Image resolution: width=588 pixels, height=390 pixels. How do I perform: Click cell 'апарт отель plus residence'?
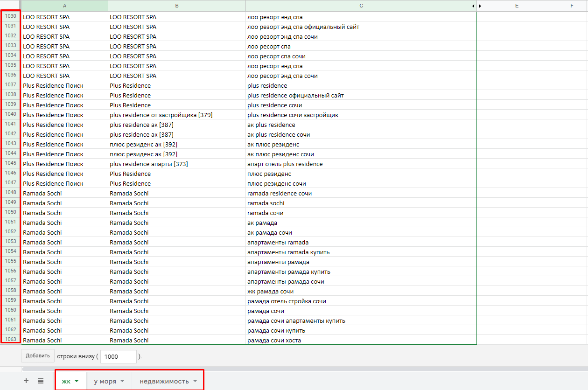pyautogui.click(x=361, y=164)
